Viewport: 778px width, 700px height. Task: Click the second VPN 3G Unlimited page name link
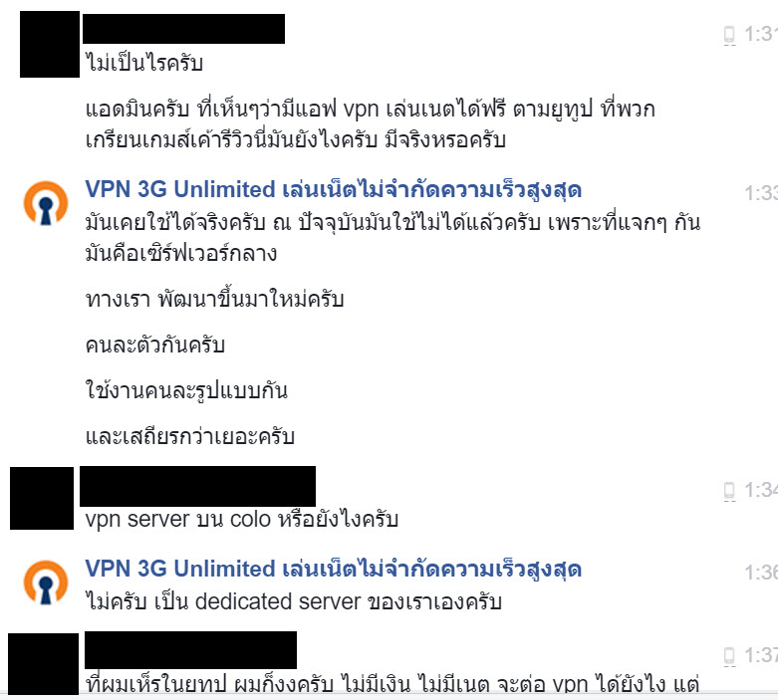(x=333, y=570)
